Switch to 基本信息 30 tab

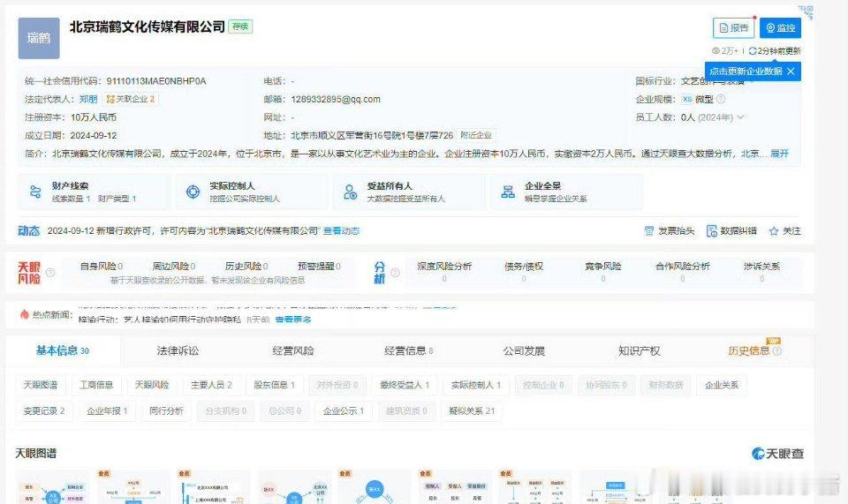(63, 350)
